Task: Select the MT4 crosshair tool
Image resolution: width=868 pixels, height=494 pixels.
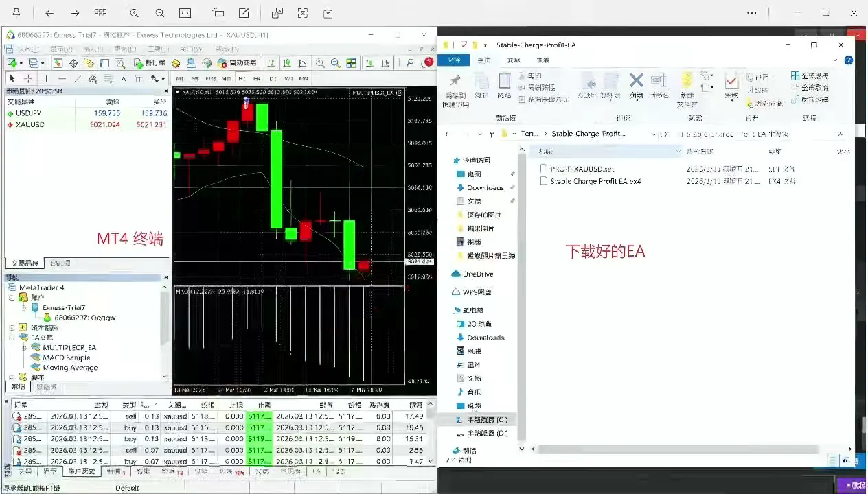Action: (28, 79)
